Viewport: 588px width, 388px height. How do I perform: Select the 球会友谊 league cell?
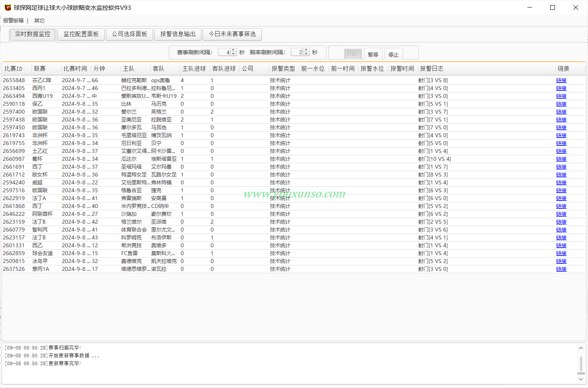tap(43, 253)
